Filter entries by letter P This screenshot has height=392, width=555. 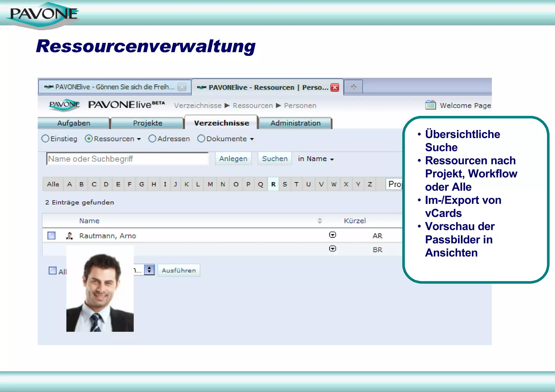(248, 184)
